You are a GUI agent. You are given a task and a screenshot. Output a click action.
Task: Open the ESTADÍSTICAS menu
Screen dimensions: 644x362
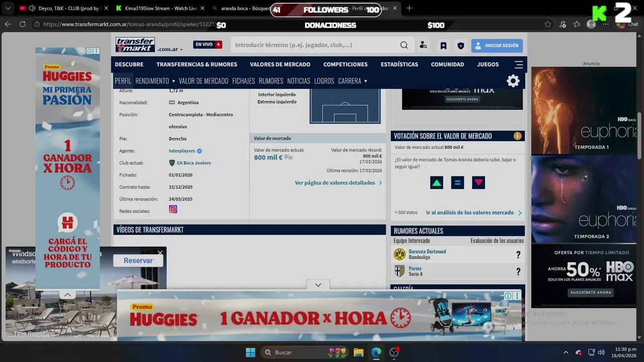399,64
